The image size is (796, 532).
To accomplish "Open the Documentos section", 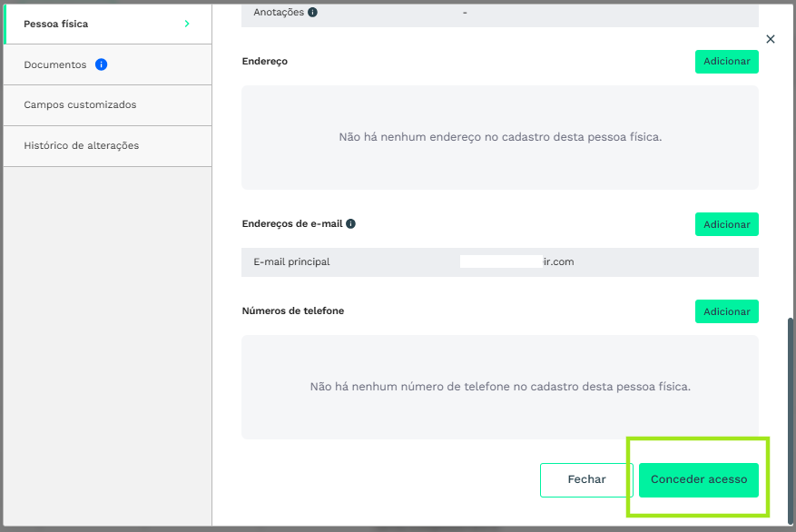I will (55, 64).
